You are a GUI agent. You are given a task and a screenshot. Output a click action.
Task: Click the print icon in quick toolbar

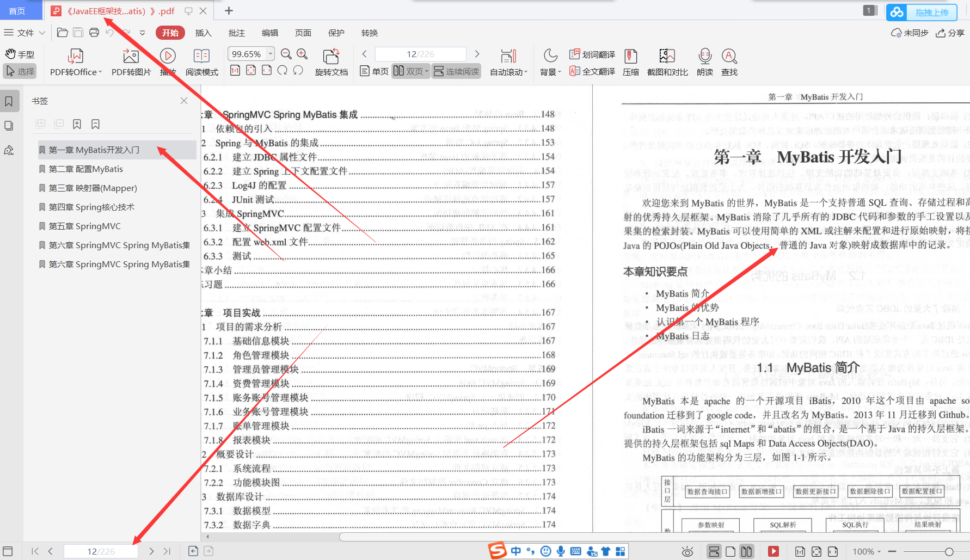click(94, 33)
